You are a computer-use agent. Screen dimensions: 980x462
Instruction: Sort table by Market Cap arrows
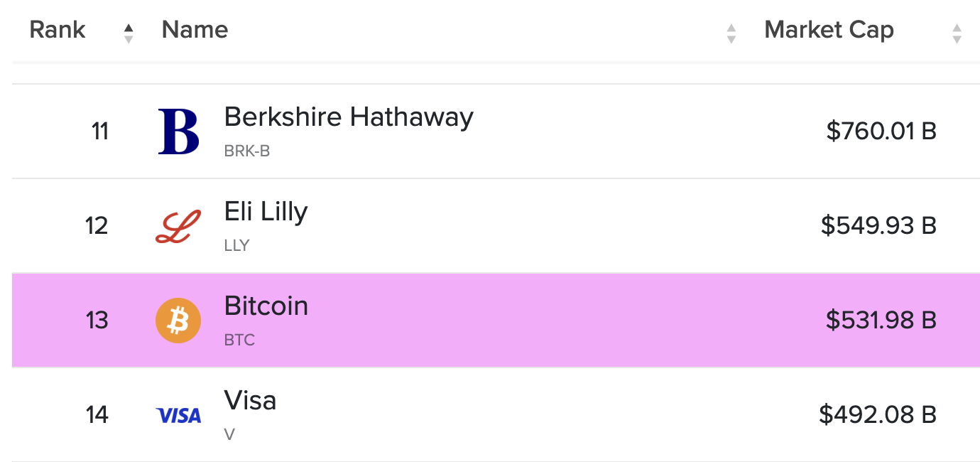coord(957,33)
